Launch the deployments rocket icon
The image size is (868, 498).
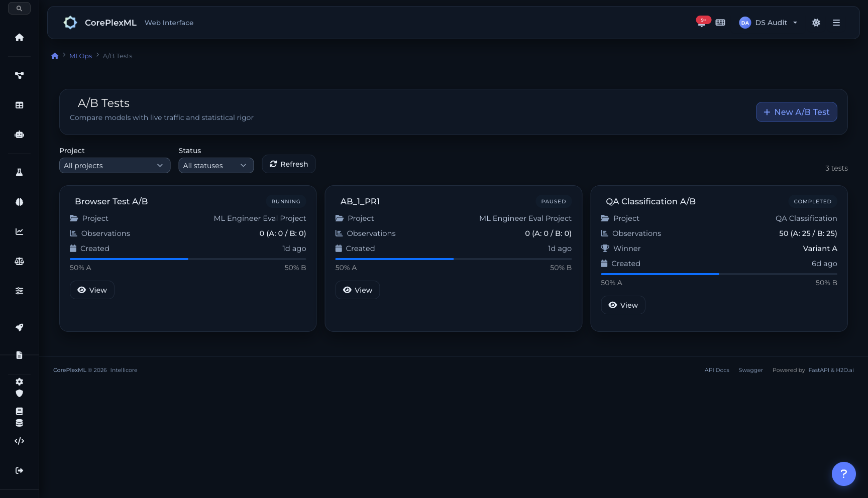(19, 327)
